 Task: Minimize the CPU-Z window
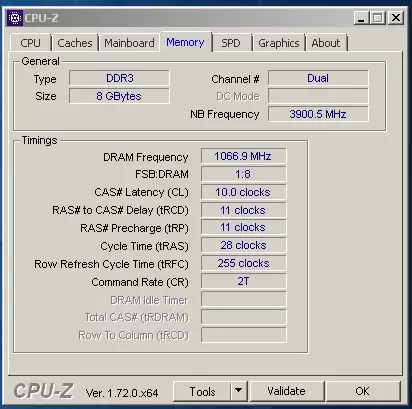point(361,18)
